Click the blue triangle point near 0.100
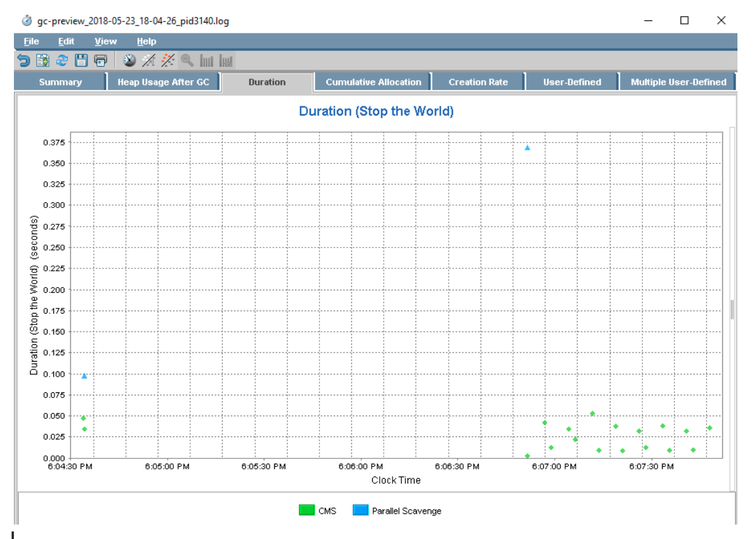Screen dimensions: 756x539 pos(84,376)
